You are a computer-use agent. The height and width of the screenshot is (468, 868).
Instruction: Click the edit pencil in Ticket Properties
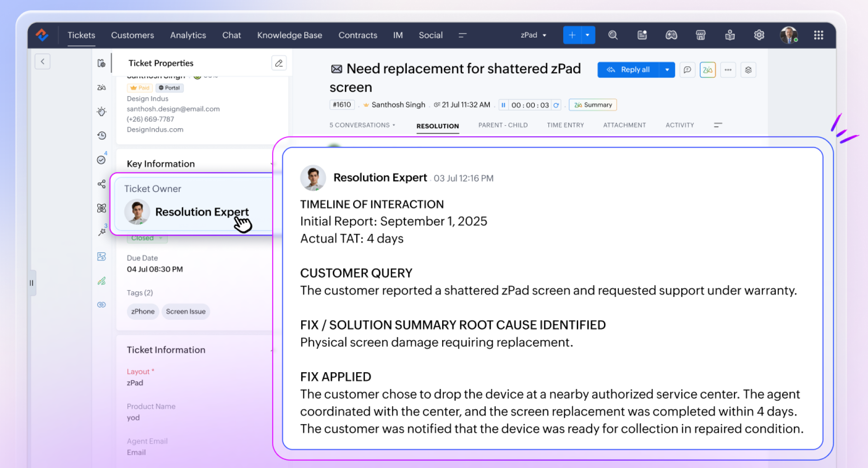(279, 63)
